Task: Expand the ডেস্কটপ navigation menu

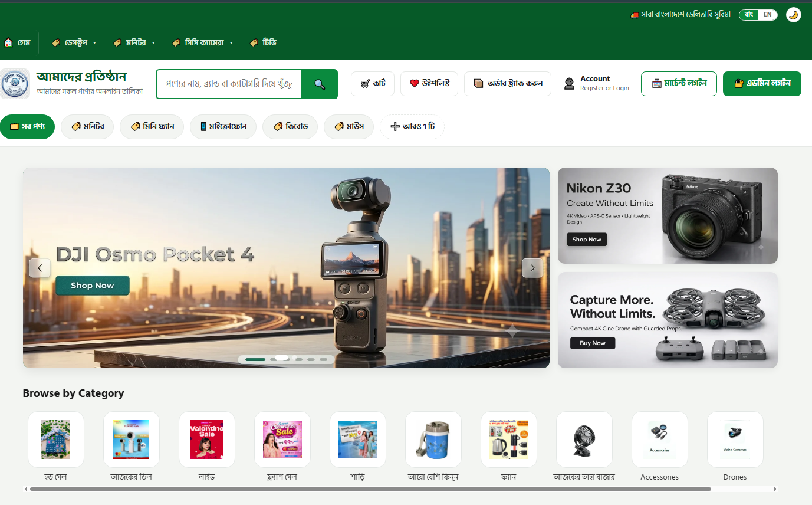Action: 74,42
